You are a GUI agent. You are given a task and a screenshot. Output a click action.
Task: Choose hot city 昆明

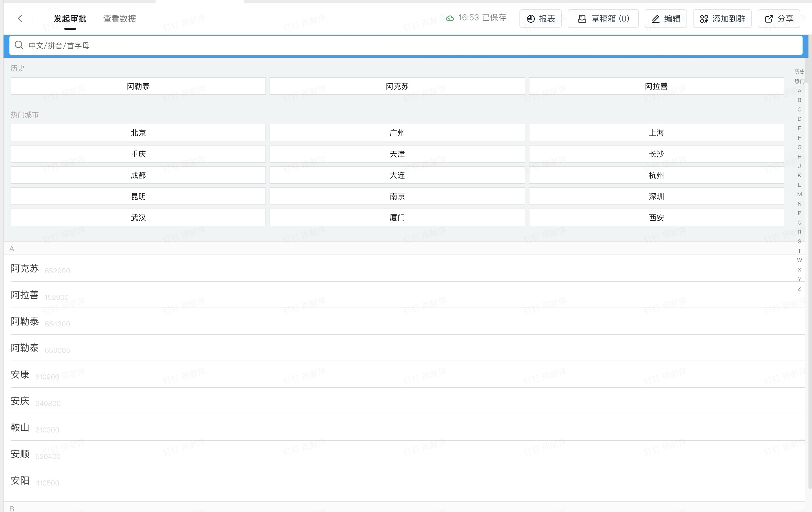[x=138, y=196]
